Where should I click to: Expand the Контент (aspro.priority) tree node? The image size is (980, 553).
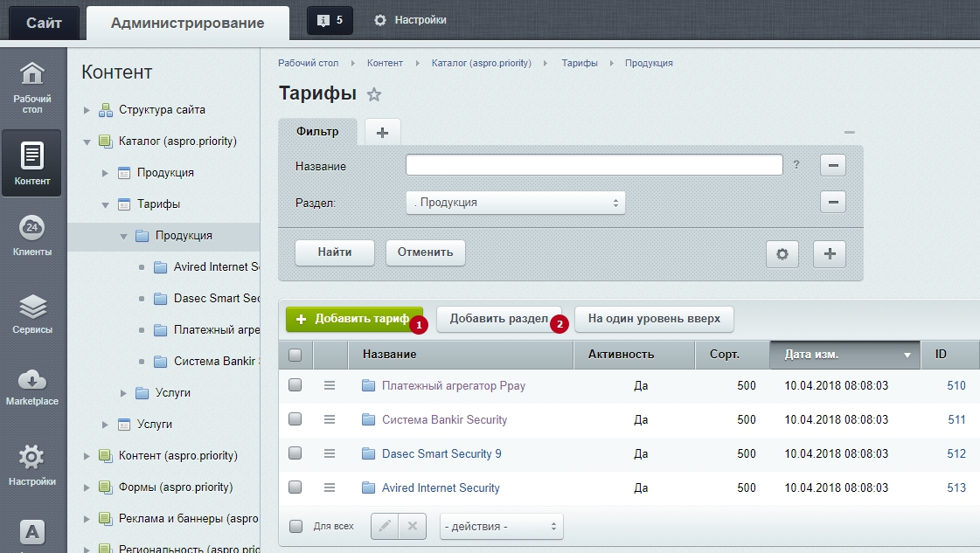pyautogui.click(x=87, y=456)
